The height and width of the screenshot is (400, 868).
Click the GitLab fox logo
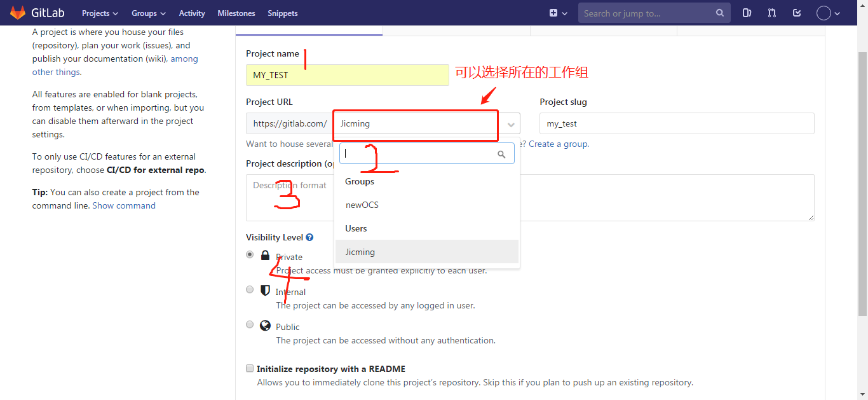pos(18,13)
